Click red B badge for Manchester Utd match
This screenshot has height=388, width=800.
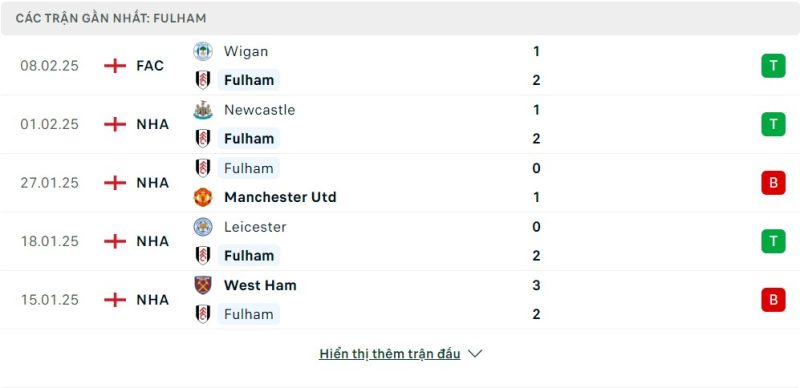click(773, 183)
